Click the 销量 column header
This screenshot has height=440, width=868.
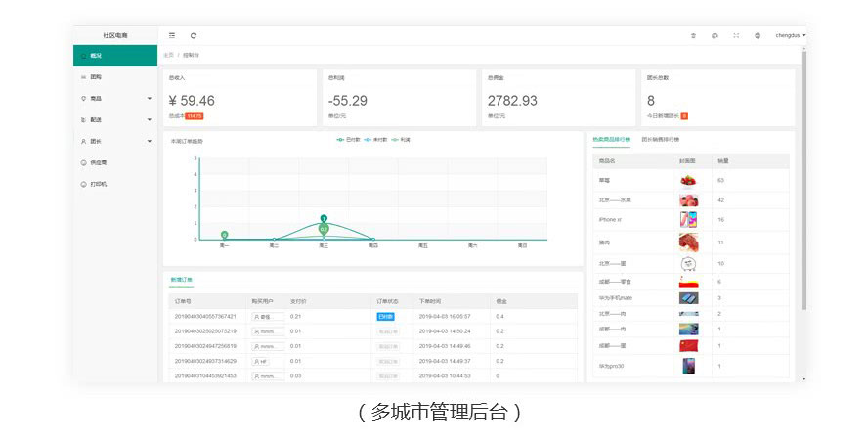click(723, 161)
